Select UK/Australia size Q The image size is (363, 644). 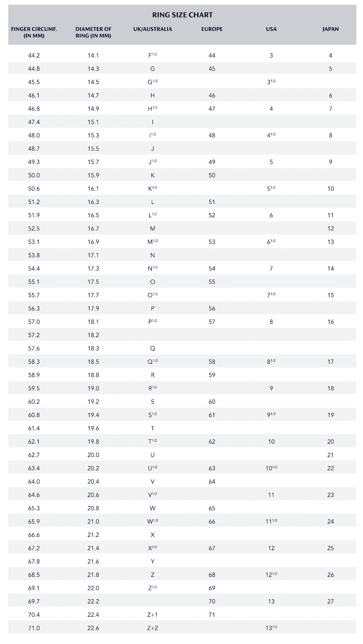coord(153,348)
